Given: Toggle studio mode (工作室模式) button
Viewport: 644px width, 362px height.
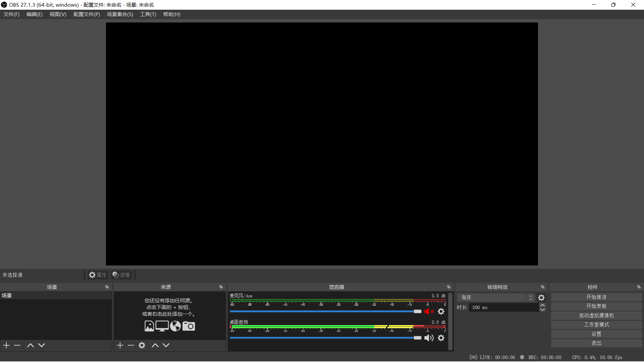Looking at the screenshot, I should tap(596, 325).
